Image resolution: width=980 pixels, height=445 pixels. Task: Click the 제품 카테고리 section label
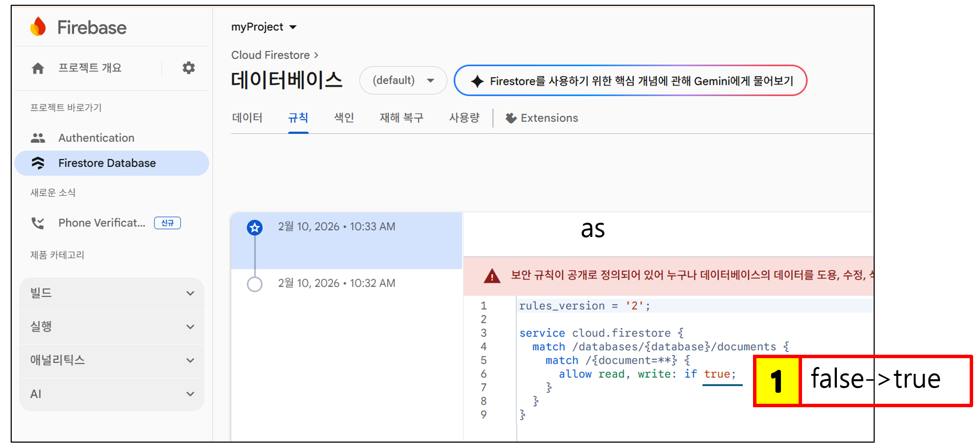[x=57, y=255]
